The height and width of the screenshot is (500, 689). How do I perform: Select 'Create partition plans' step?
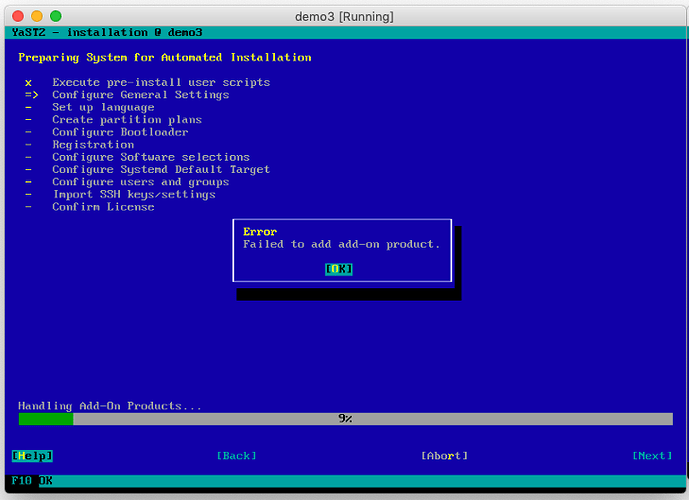pyautogui.click(x=127, y=120)
